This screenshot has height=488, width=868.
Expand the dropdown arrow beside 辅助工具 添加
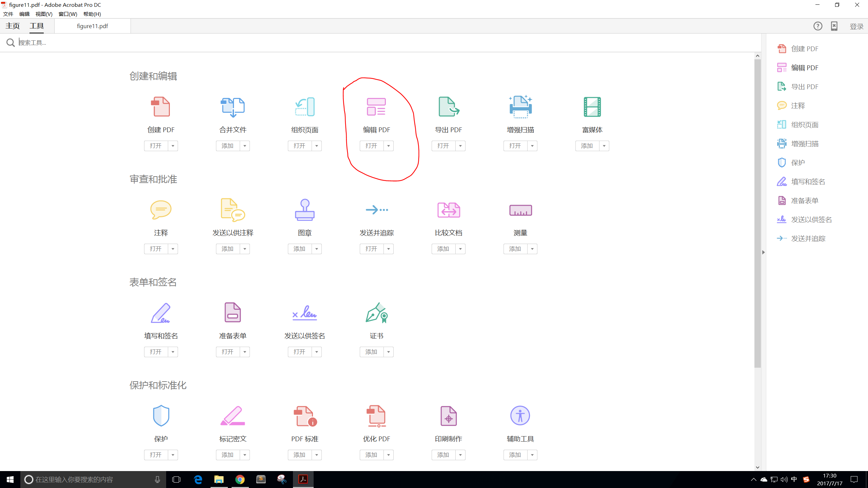point(532,455)
